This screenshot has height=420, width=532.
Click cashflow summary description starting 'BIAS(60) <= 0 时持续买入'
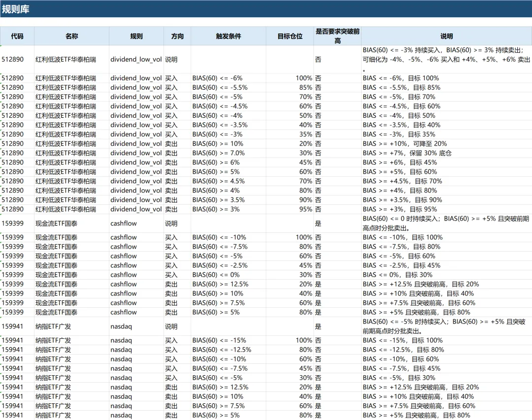(x=446, y=224)
